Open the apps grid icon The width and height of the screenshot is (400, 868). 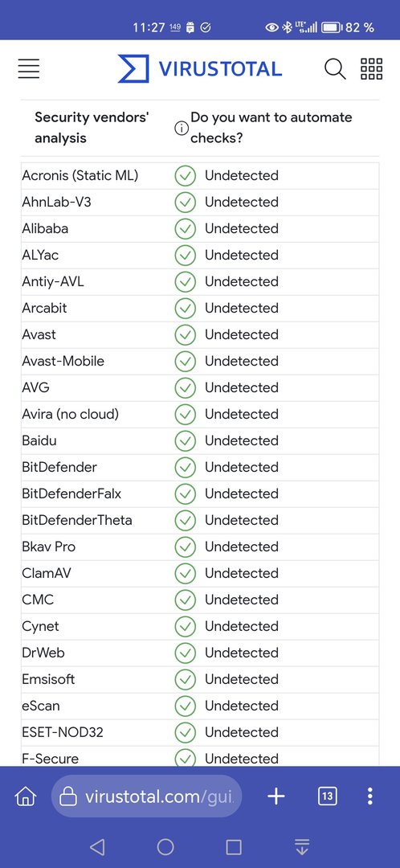coord(371,68)
